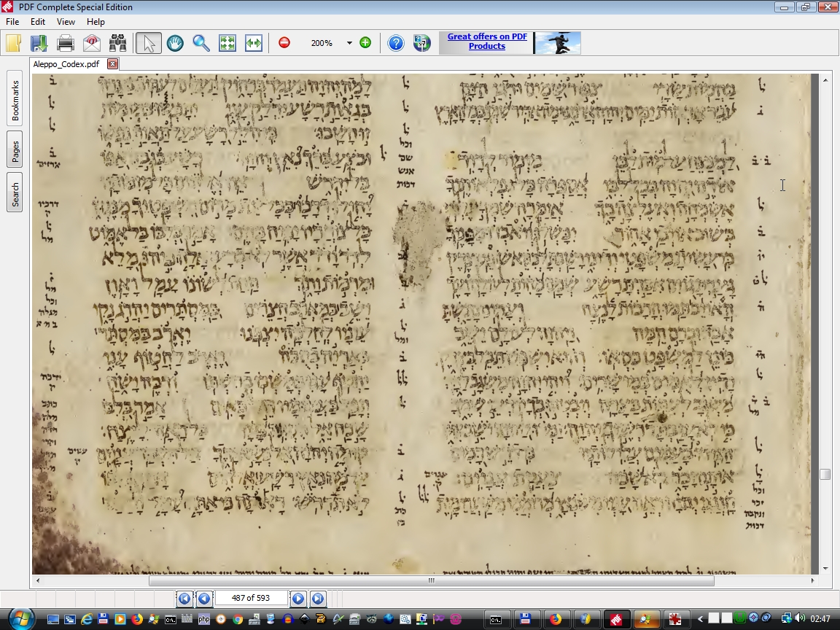Expand the 200% zoom level dropdown
Screen dimensions: 840x630
tap(349, 43)
